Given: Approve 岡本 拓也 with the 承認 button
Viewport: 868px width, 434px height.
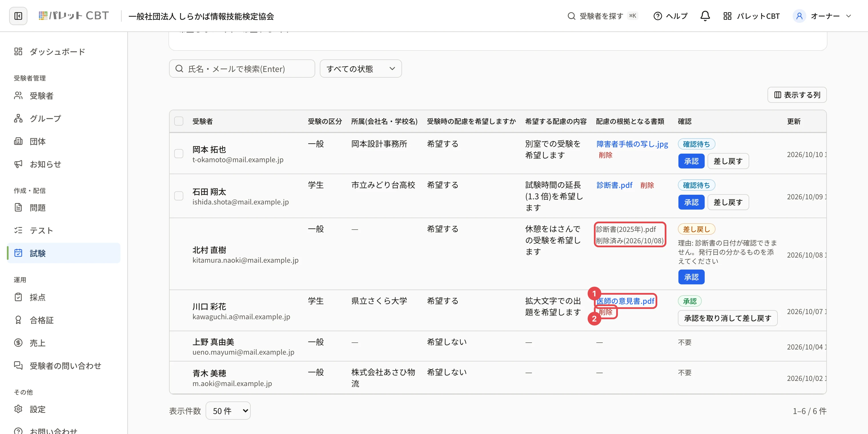Looking at the screenshot, I should (691, 161).
